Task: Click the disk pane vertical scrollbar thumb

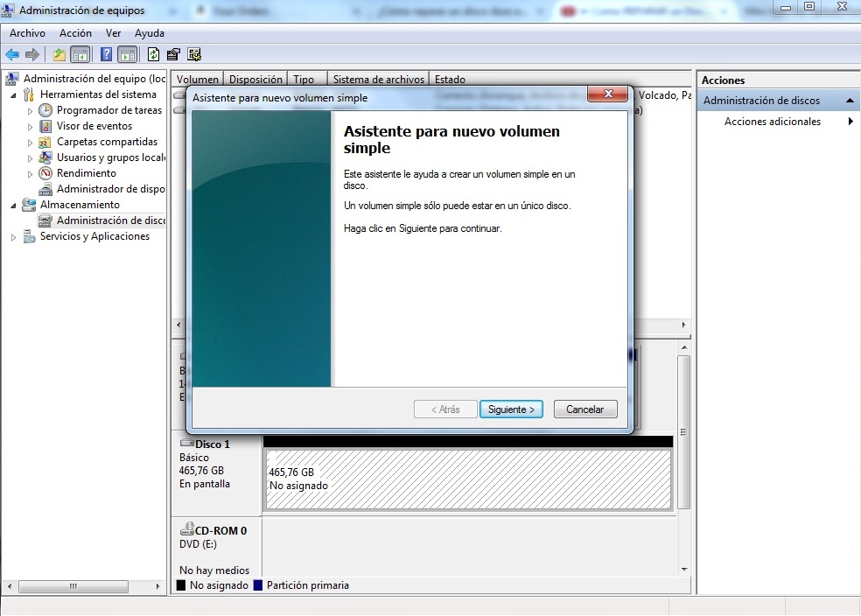Action: pos(683,432)
